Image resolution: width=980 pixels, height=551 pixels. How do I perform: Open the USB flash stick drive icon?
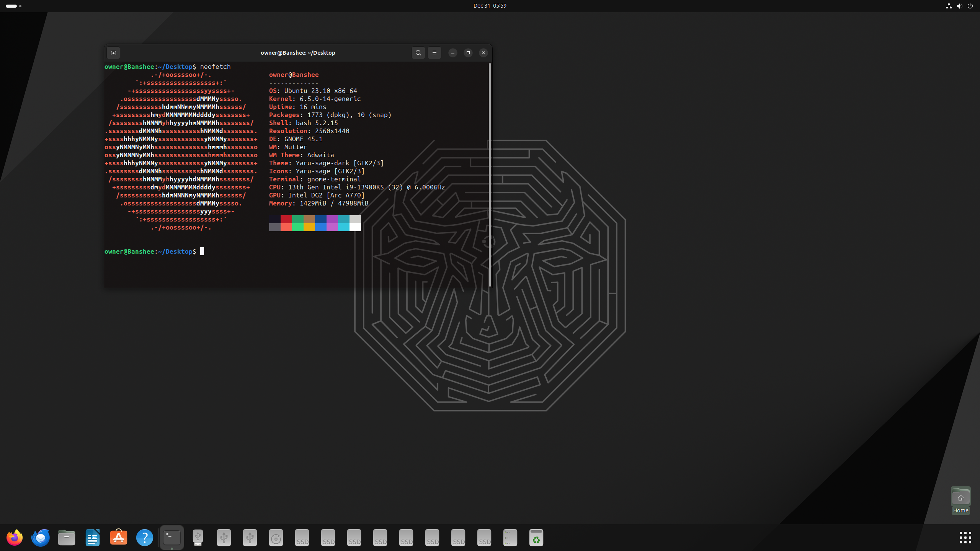tap(198, 538)
